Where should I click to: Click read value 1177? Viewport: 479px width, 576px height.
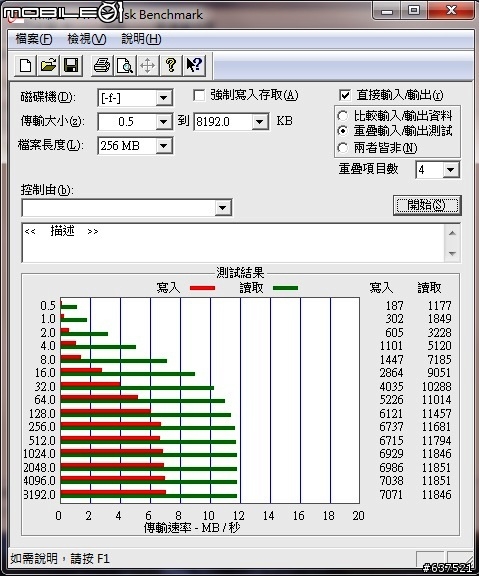(439, 306)
